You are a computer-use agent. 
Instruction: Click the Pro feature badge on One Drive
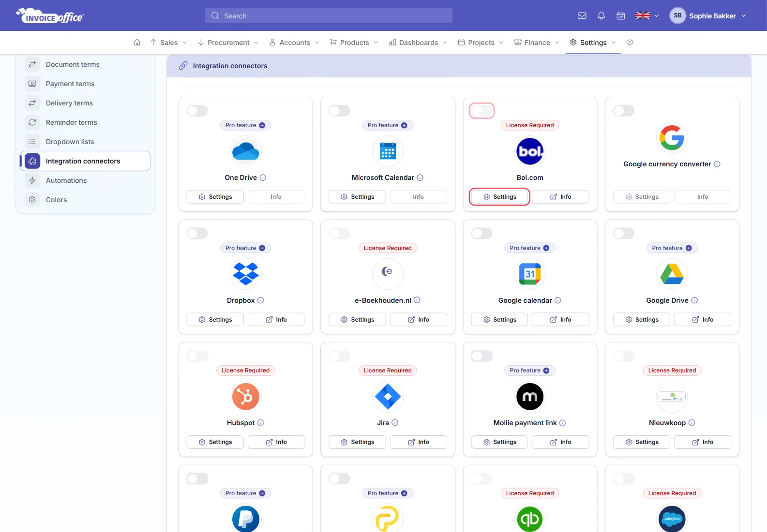(x=246, y=125)
